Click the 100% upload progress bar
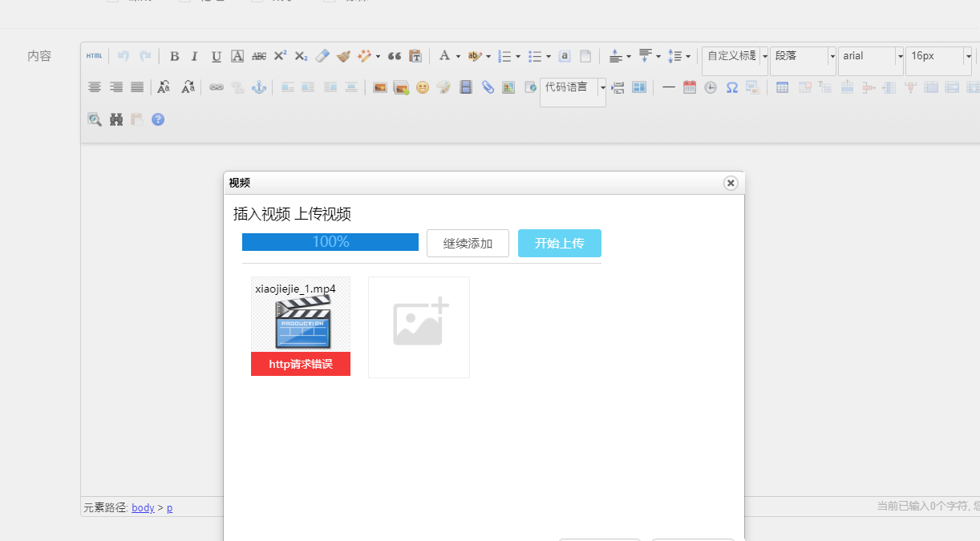The height and width of the screenshot is (541, 980). coord(330,242)
